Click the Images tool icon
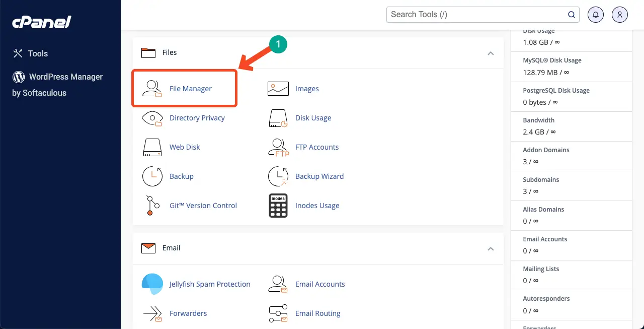 pyautogui.click(x=278, y=89)
